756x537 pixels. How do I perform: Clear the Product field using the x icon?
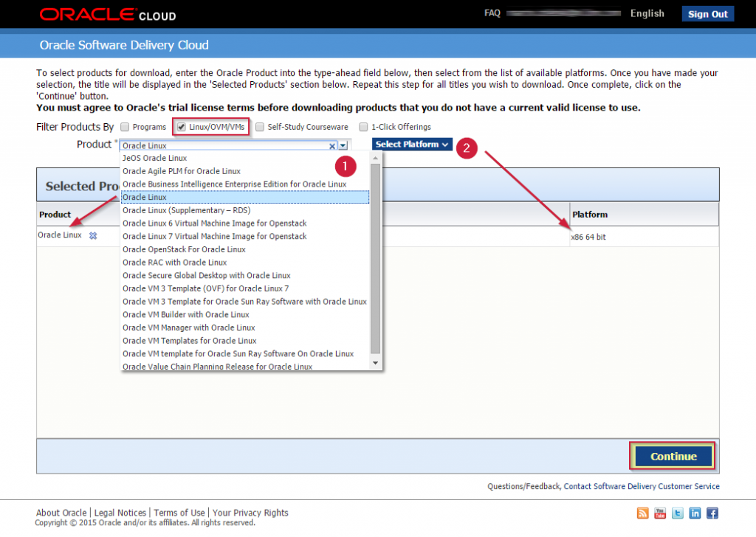[331, 145]
